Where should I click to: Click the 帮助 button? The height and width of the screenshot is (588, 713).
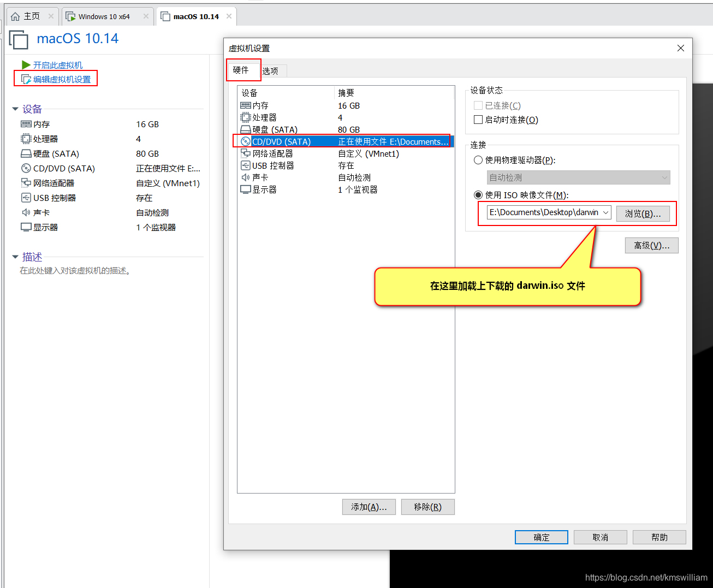659,537
